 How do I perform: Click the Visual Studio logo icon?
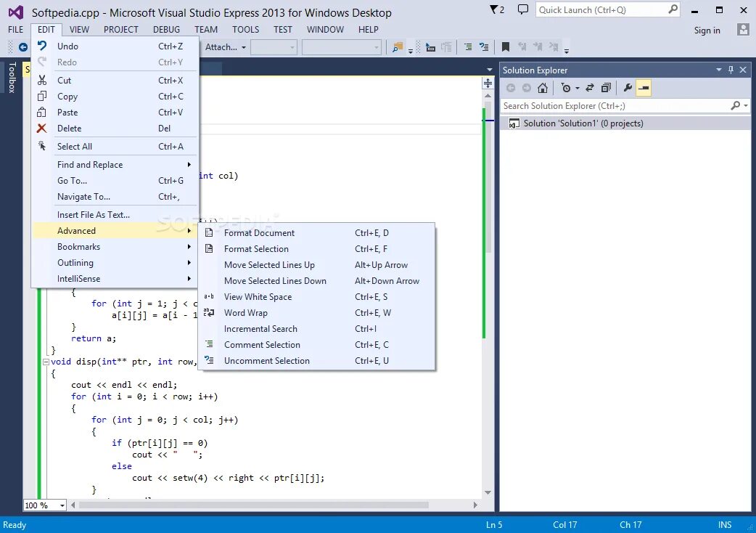click(x=15, y=12)
